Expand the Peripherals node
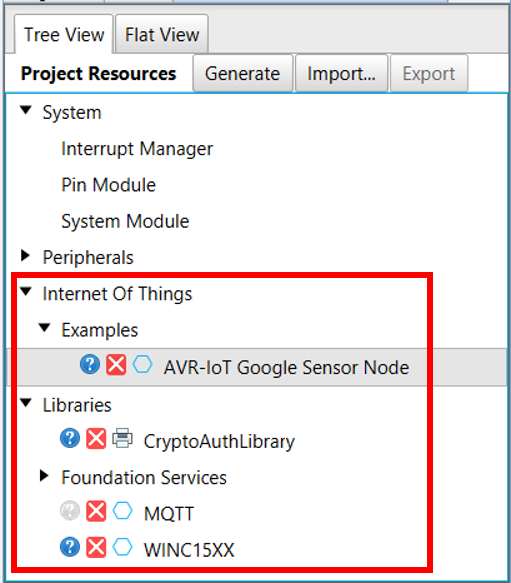This screenshot has height=583, width=511. pos(25,255)
